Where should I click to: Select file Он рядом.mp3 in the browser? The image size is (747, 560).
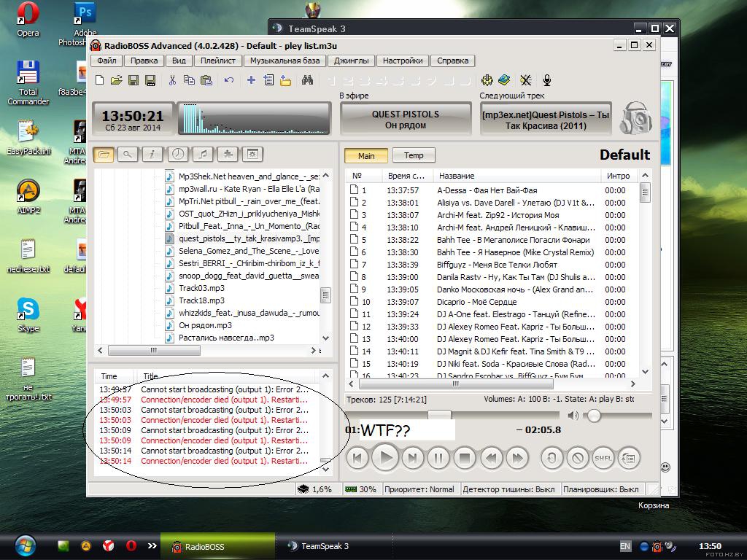click(x=205, y=325)
